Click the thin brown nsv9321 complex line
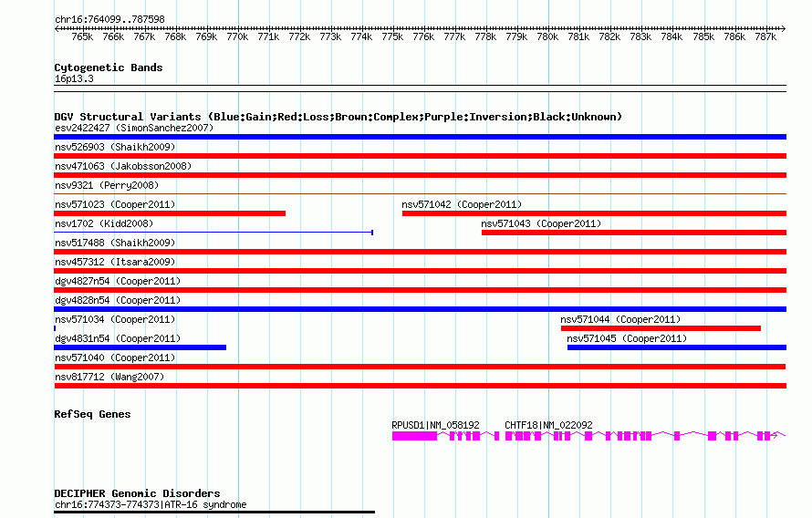 pos(420,194)
